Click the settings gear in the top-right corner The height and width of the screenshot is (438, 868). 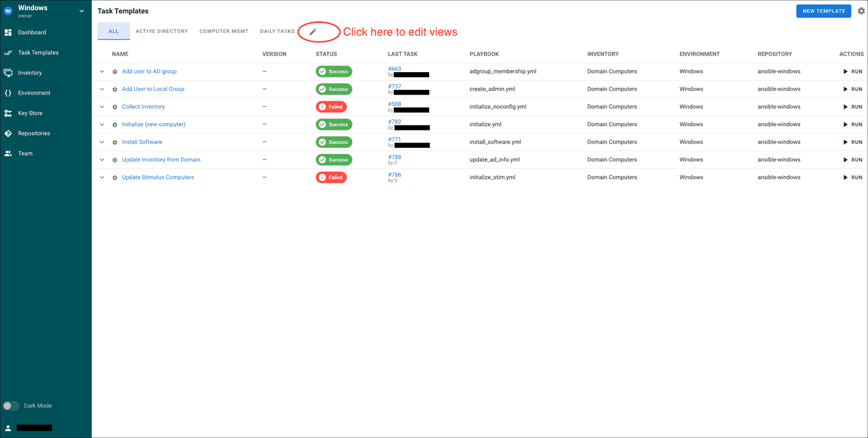(861, 10)
